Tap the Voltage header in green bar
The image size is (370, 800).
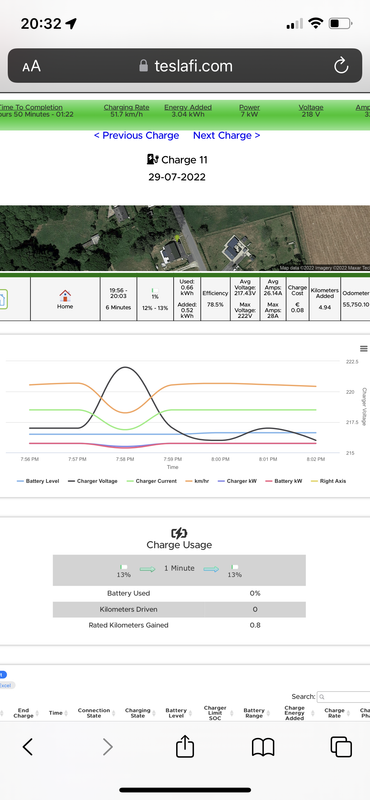(x=311, y=107)
